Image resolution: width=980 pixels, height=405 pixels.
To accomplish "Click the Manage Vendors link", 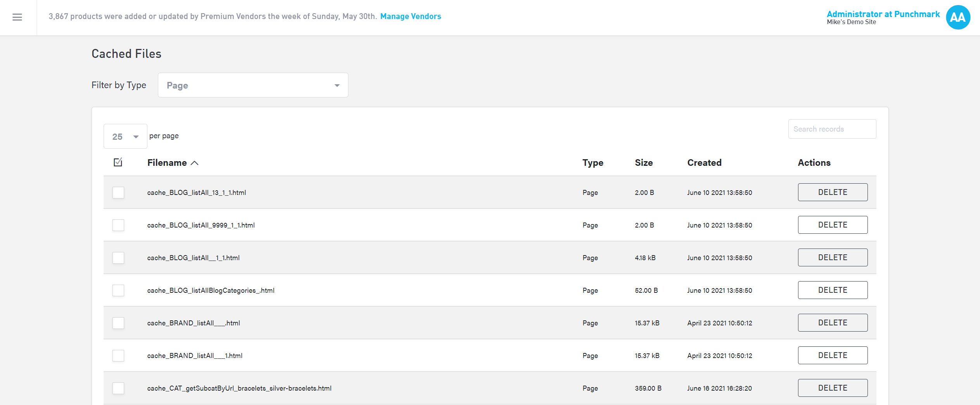I will pos(410,16).
